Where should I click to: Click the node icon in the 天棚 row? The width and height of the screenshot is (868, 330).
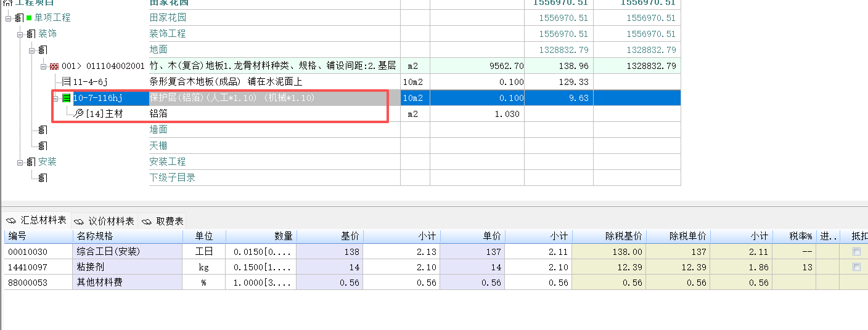(43, 146)
